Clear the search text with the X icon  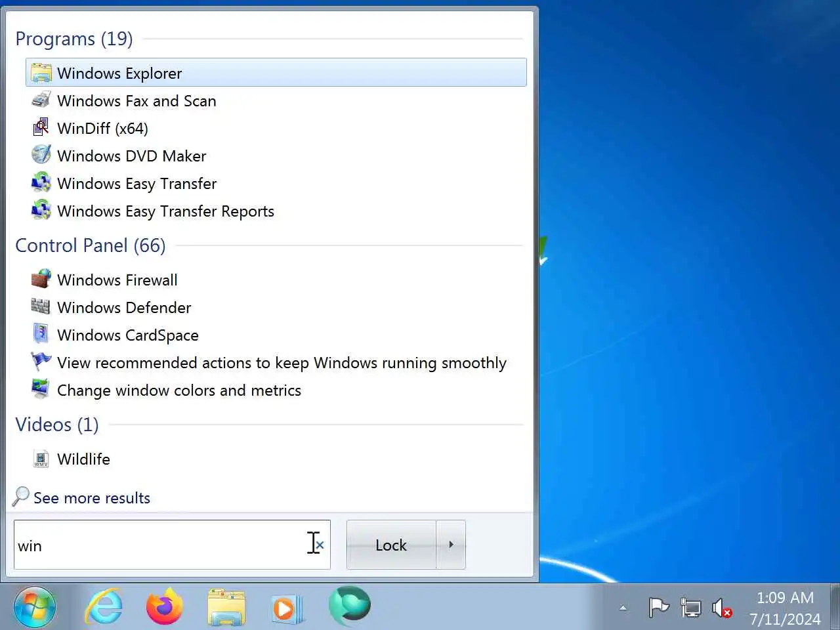[x=320, y=545]
